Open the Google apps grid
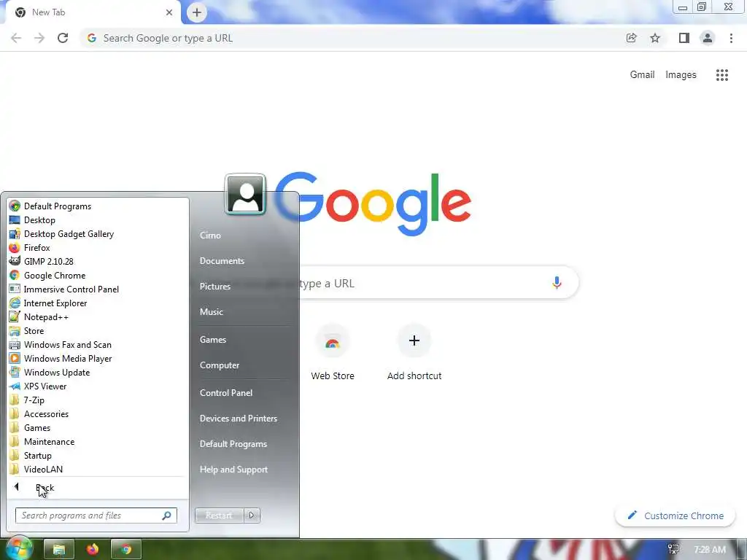The image size is (747, 560). 722,75
